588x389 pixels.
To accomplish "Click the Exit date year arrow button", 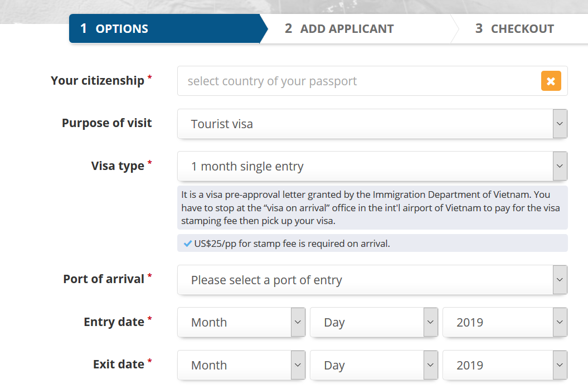I will [560, 365].
